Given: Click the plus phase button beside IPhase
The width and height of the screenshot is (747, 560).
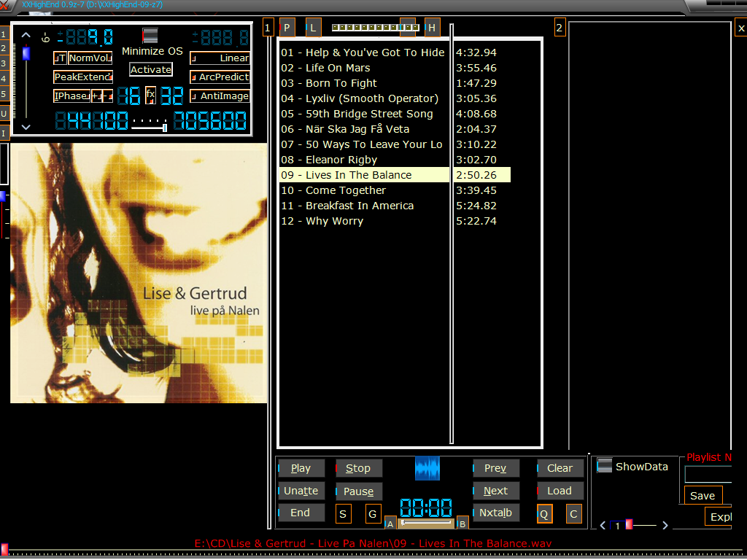Looking at the screenshot, I should click(x=96, y=96).
